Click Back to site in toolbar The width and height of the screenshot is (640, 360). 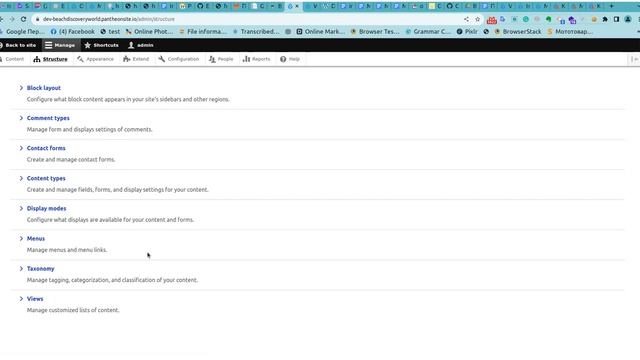tap(18, 45)
